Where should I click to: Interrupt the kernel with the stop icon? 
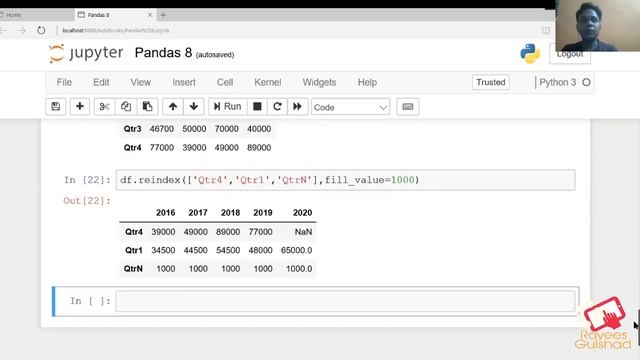point(257,107)
